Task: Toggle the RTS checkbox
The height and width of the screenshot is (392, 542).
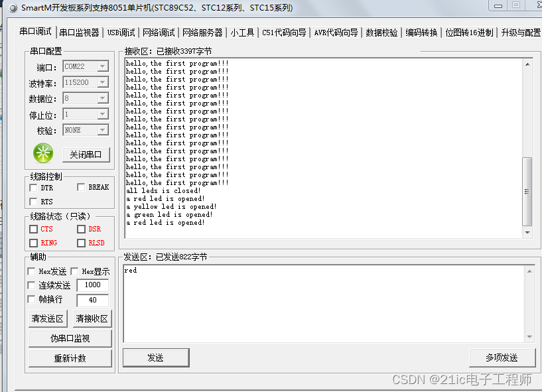Action: click(34, 202)
